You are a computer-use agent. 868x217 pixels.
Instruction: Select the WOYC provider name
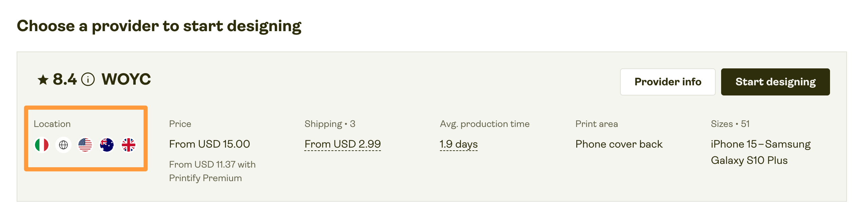[126, 80]
